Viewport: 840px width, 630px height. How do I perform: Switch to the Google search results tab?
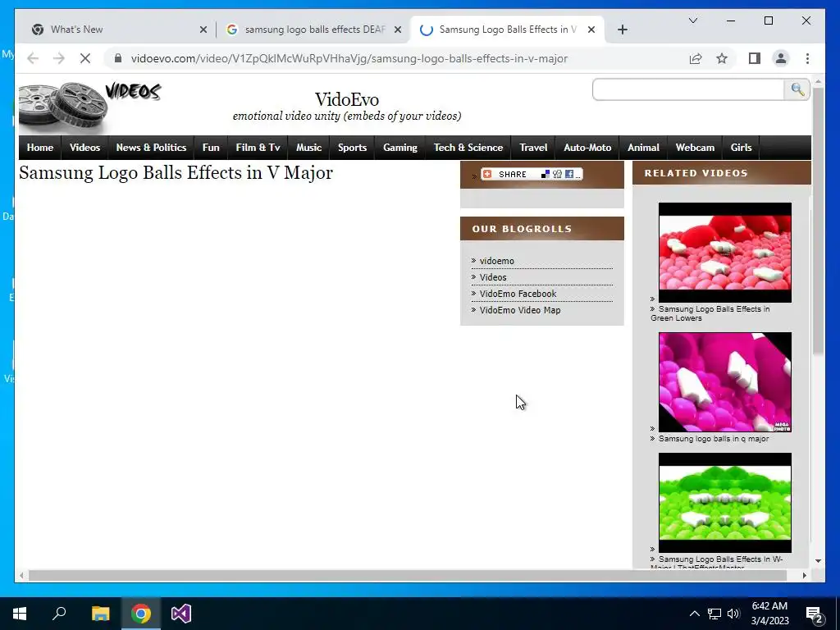(x=313, y=30)
